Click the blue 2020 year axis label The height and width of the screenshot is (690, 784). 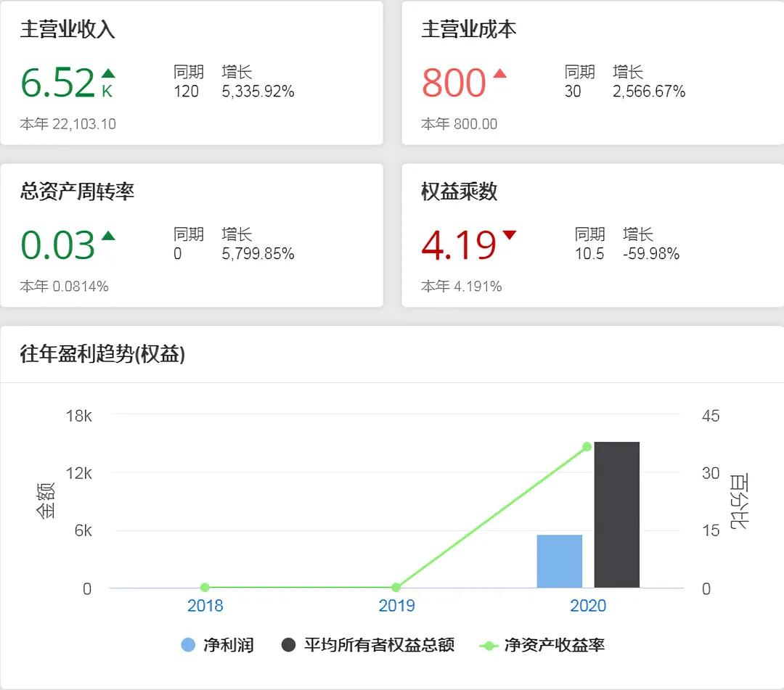pyautogui.click(x=588, y=605)
